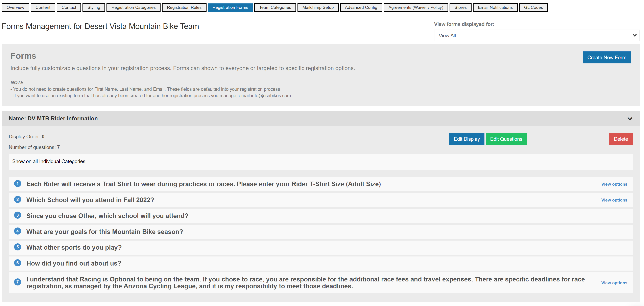Click the number 6 question badge
The width and height of the screenshot is (644, 306).
(x=18, y=263)
